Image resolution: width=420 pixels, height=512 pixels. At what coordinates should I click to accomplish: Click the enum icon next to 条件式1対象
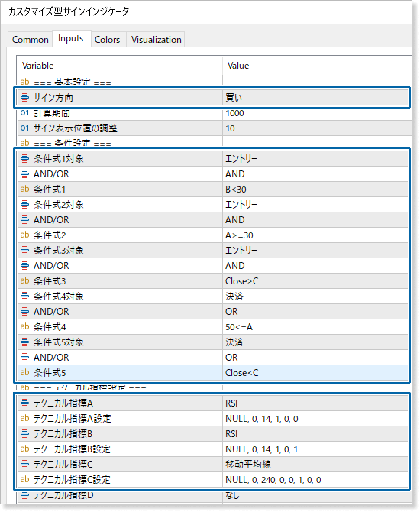[25, 159]
